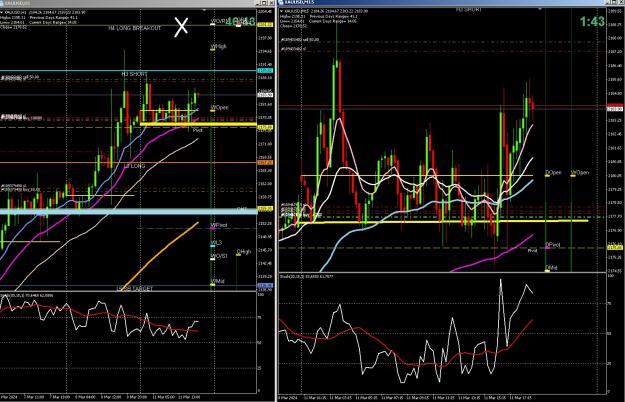Screen dimensions: 625x402
Task: Grab the right chart's shift triangle marker
Action: tap(540, 8)
